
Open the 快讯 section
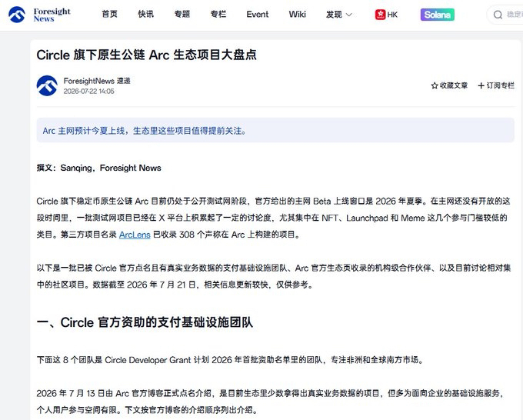(x=146, y=15)
